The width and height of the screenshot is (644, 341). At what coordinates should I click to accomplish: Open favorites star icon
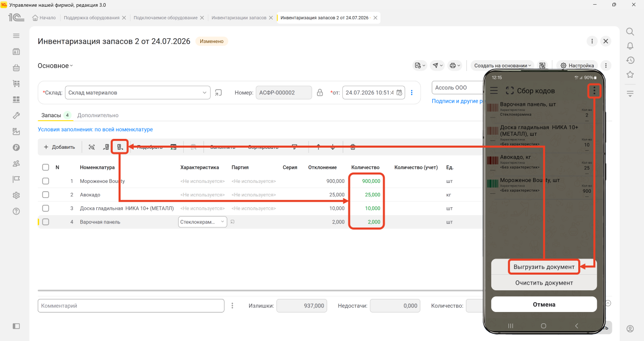pos(630,75)
